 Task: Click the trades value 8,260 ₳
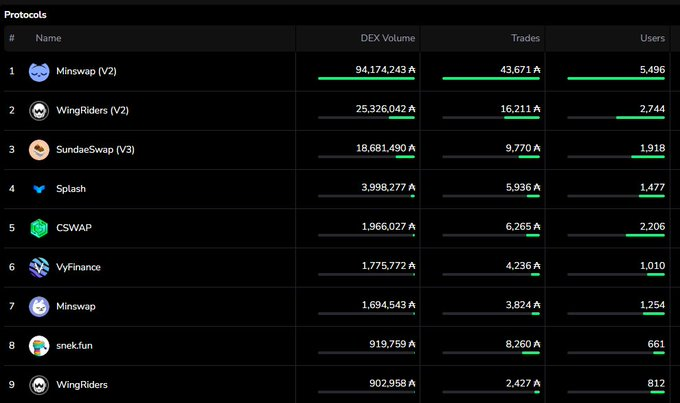tap(523, 344)
